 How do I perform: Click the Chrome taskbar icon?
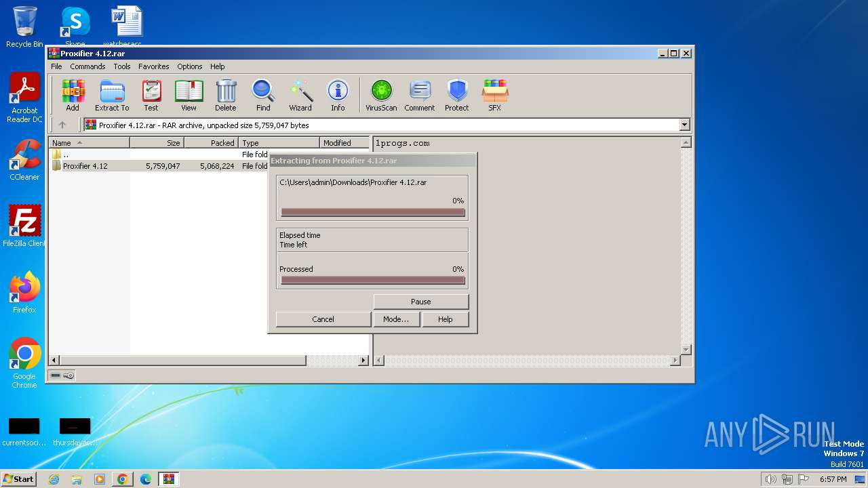(x=122, y=479)
